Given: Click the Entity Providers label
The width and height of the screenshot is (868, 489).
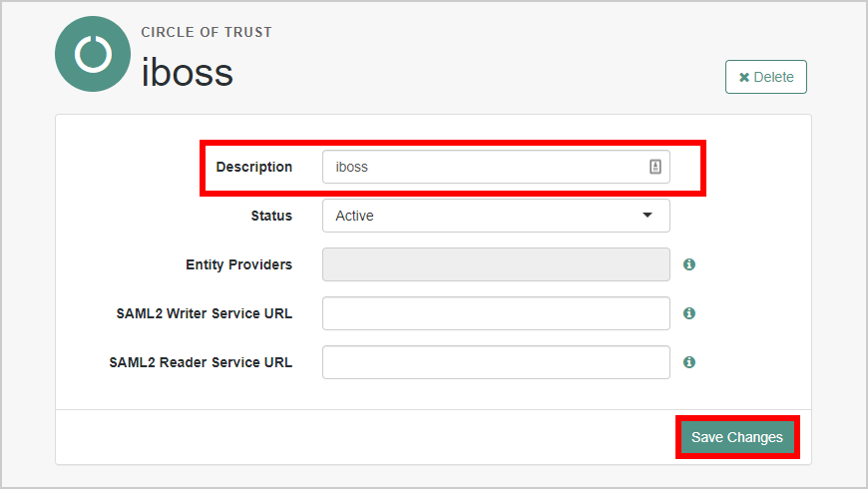Looking at the screenshot, I should 238,264.
